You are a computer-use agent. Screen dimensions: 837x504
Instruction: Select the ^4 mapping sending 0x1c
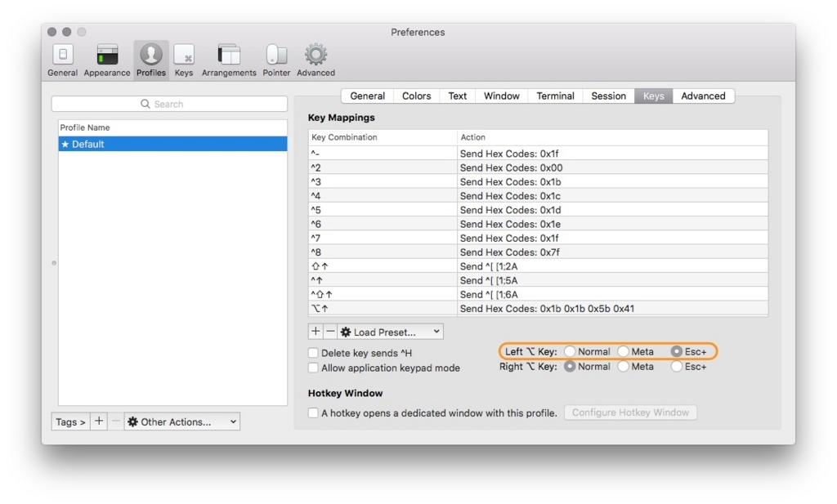538,196
